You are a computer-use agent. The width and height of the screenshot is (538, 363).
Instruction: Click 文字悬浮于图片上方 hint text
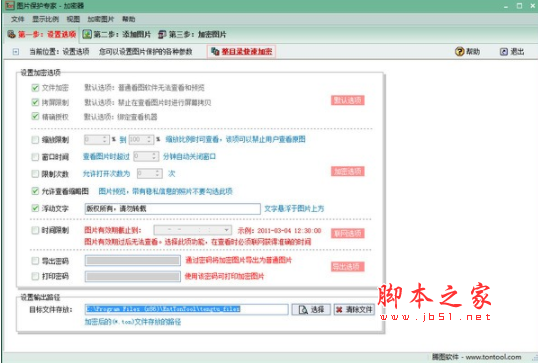pyautogui.click(x=294, y=209)
